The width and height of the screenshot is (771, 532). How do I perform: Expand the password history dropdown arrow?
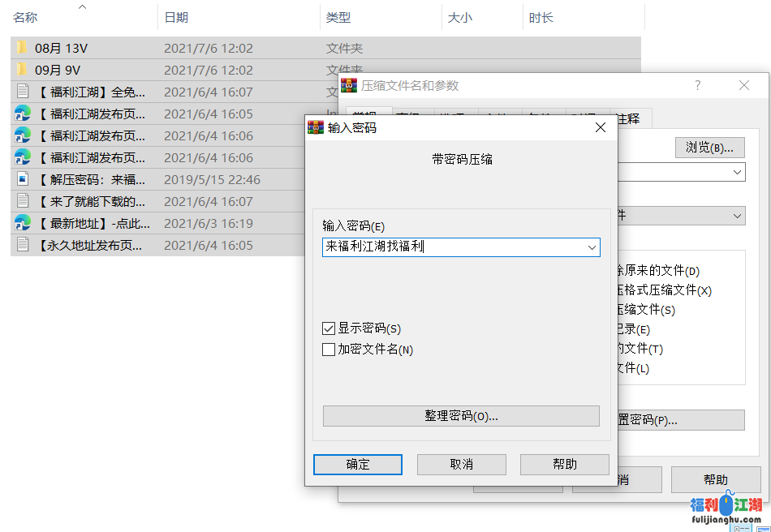click(x=592, y=247)
